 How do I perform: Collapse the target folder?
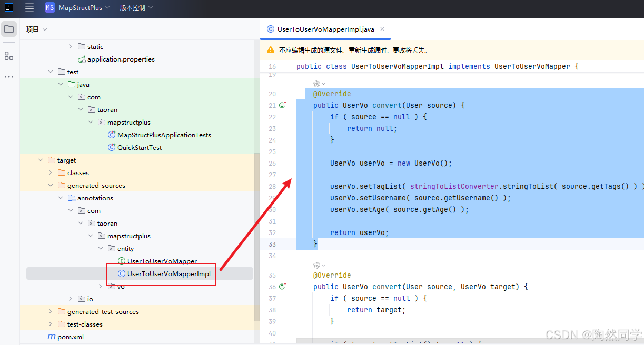[41, 160]
